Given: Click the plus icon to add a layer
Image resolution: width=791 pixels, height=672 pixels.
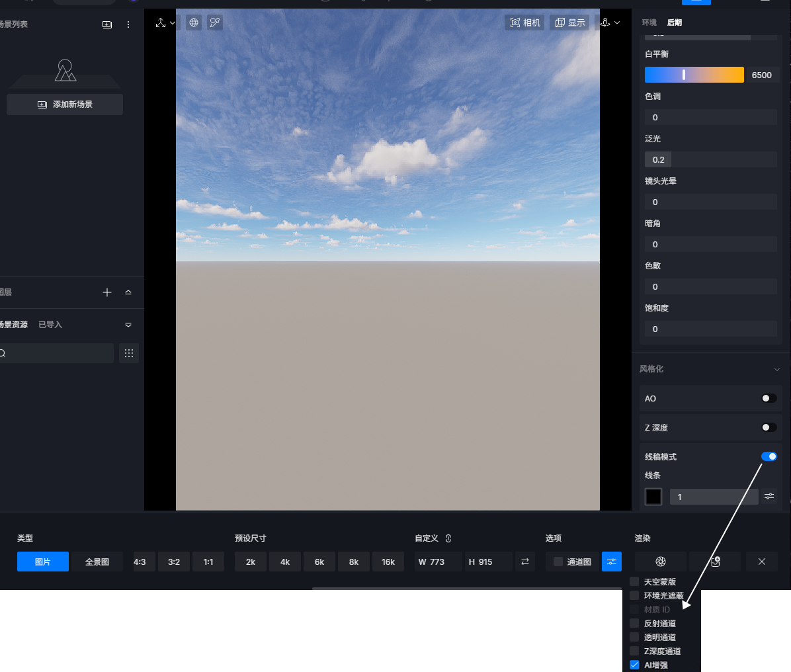Looking at the screenshot, I should pyautogui.click(x=107, y=292).
